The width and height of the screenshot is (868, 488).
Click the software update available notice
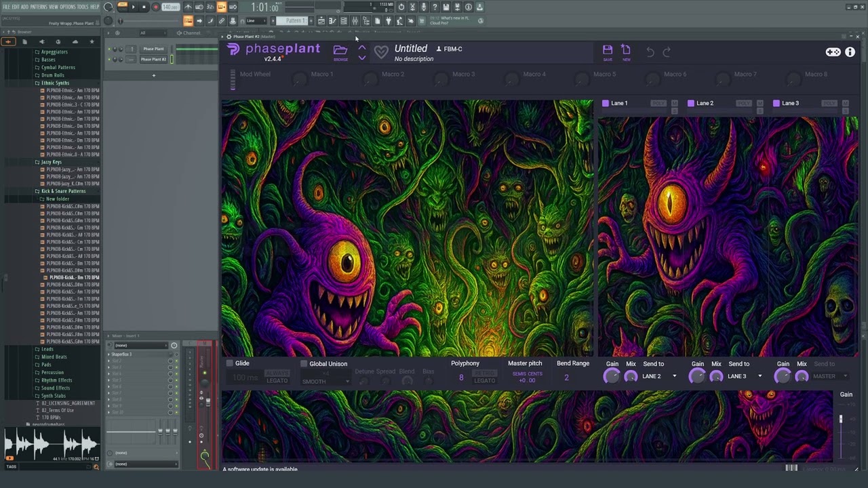(260, 469)
